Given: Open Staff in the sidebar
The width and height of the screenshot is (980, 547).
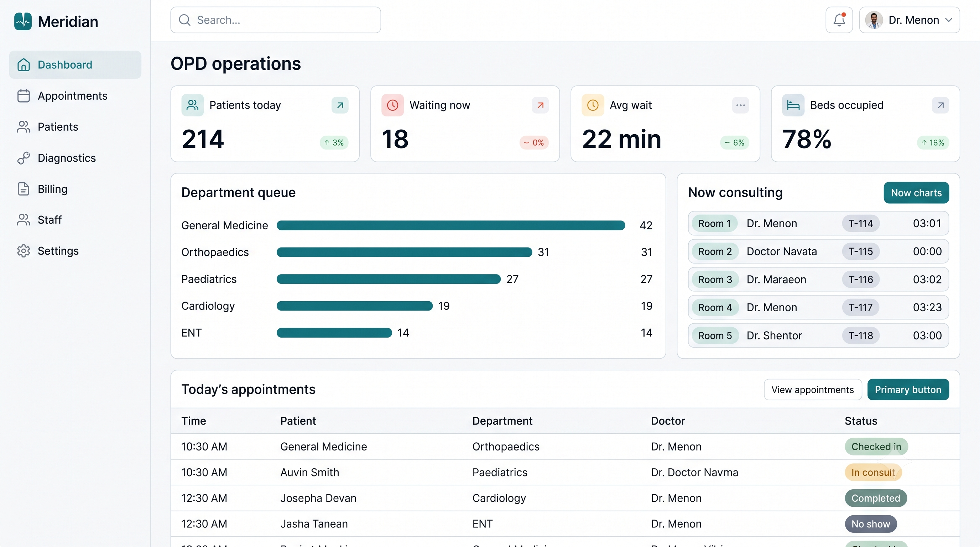Looking at the screenshot, I should click(75, 220).
